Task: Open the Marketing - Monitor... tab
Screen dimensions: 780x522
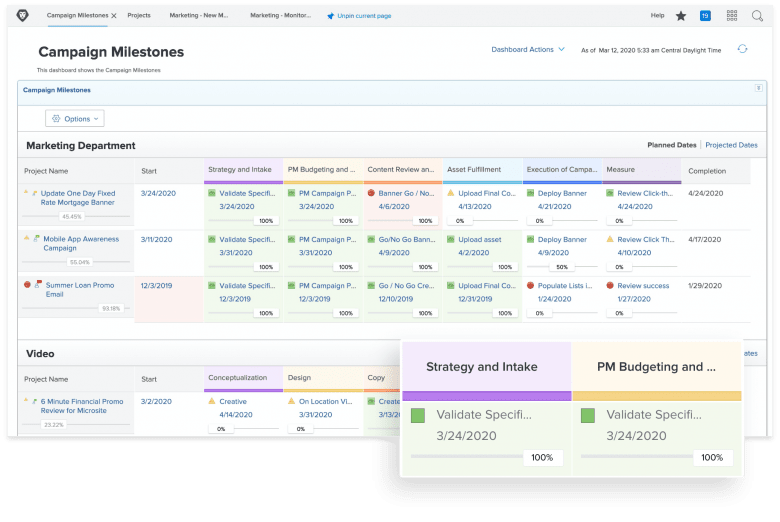Action: tap(281, 15)
